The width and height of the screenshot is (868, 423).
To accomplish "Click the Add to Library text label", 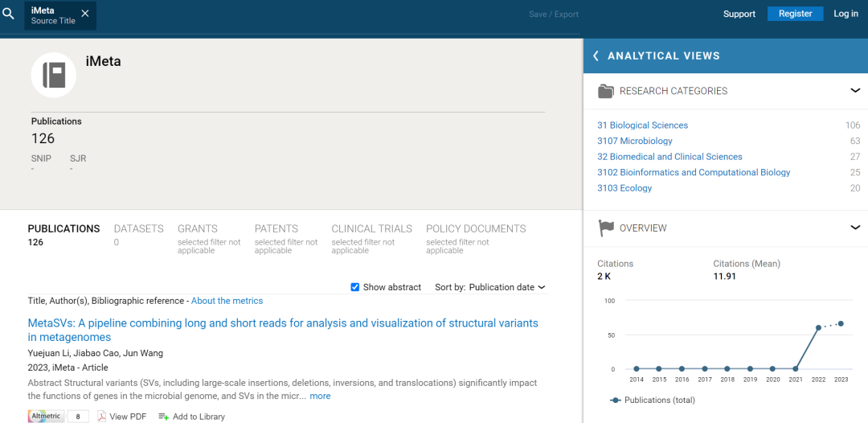I will tap(199, 417).
